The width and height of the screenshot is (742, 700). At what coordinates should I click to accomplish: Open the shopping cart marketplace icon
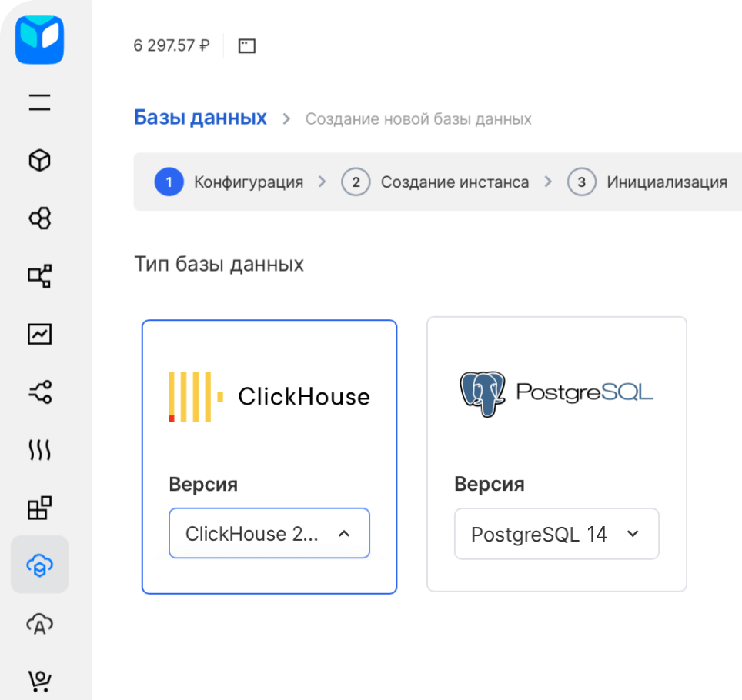coord(40,682)
